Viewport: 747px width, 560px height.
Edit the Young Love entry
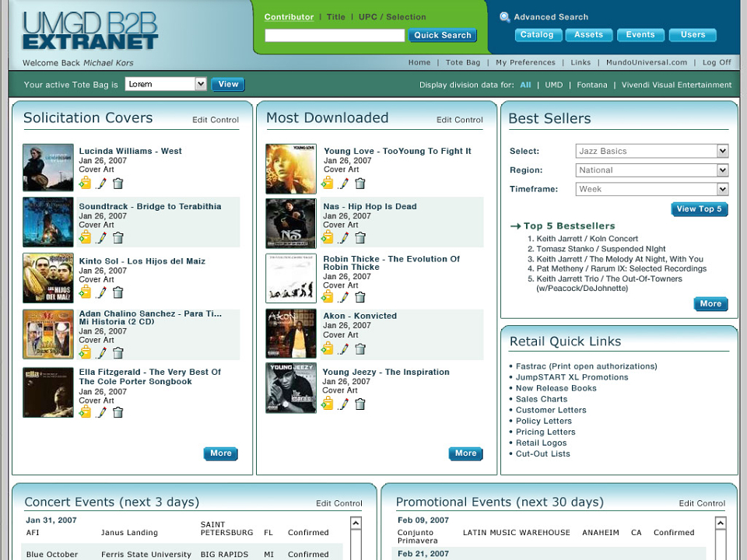click(343, 184)
